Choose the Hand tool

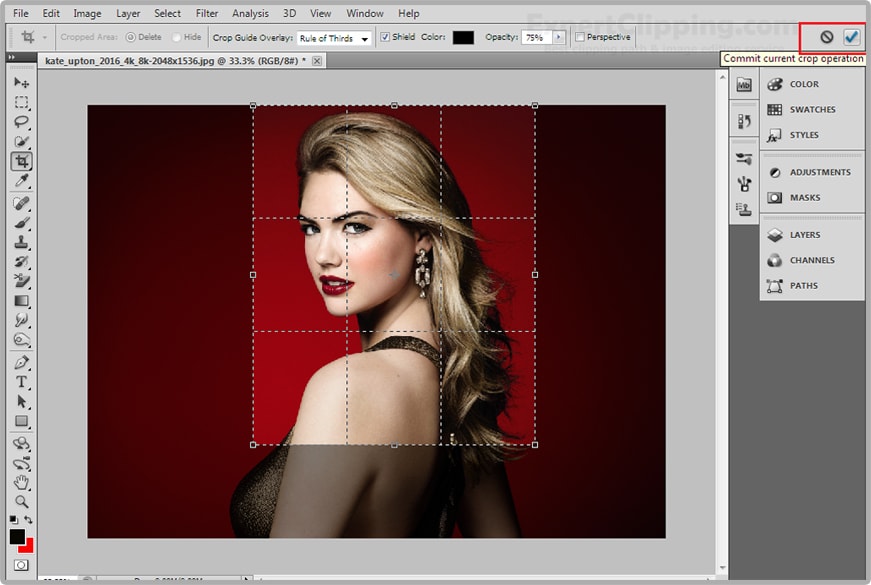tap(21, 483)
